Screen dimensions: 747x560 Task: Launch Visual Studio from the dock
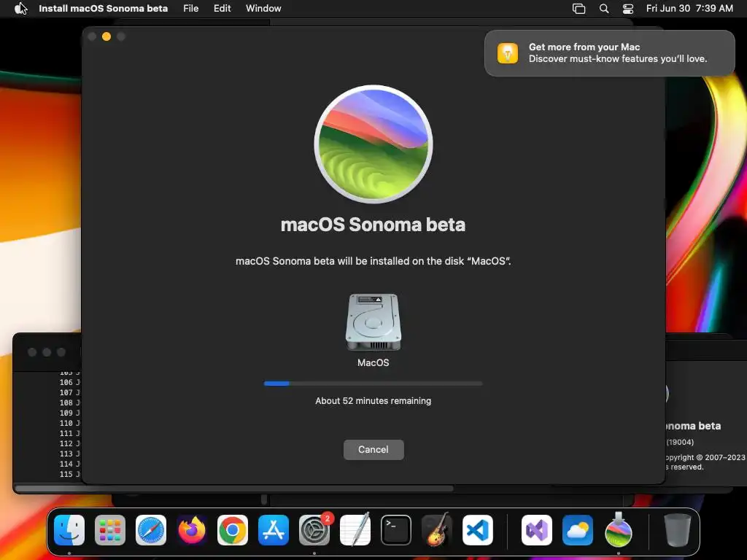click(537, 530)
